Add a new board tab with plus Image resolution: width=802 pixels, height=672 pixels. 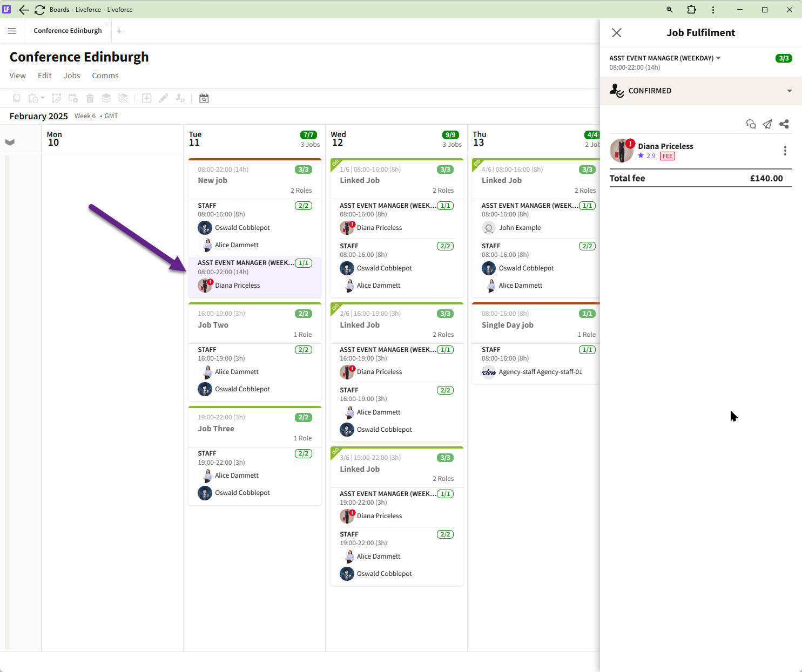point(119,31)
